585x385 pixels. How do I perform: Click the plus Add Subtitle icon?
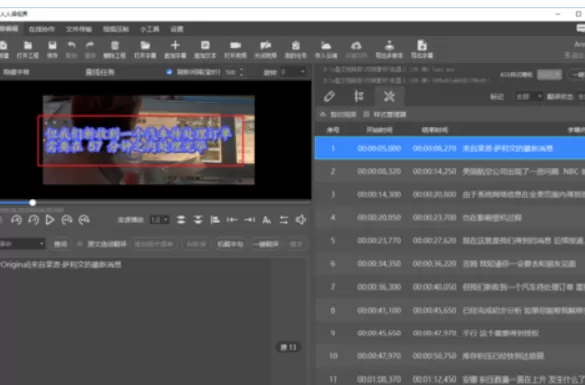click(175, 46)
